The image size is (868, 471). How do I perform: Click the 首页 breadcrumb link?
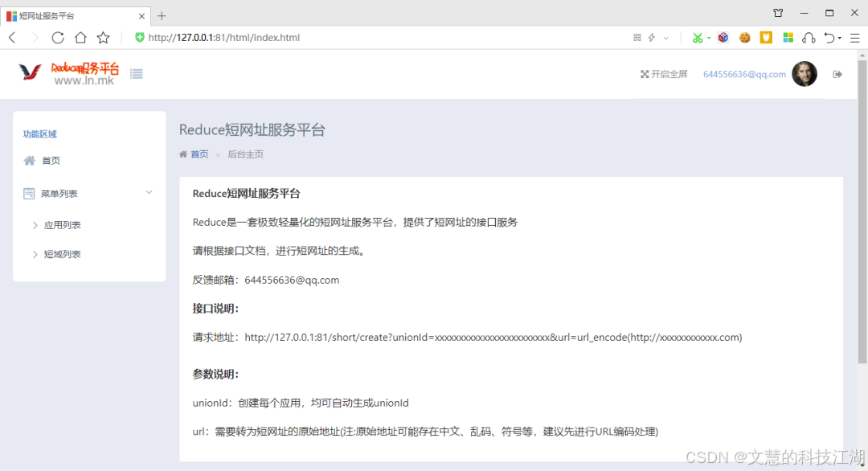click(x=199, y=154)
